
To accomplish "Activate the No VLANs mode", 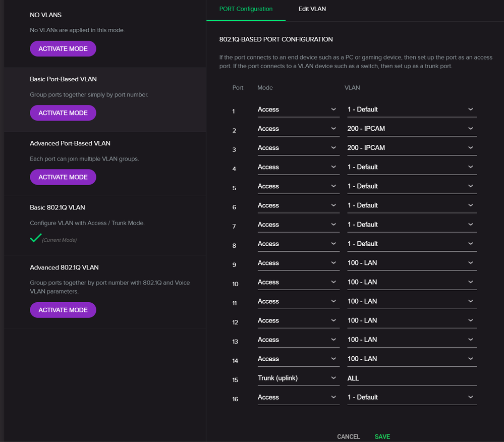I will [x=63, y=49].
